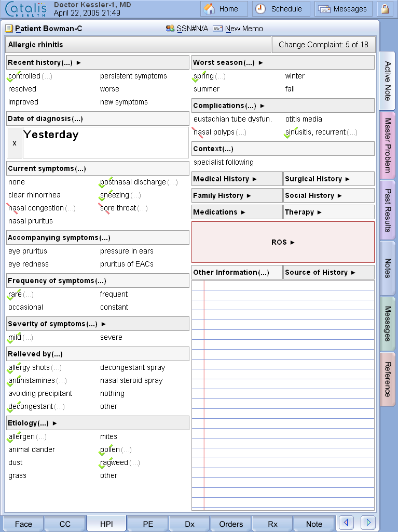Select 'frequent' frequency option
Image resolution: width=398 pixels, height=532 pixels.
point(114,294)
